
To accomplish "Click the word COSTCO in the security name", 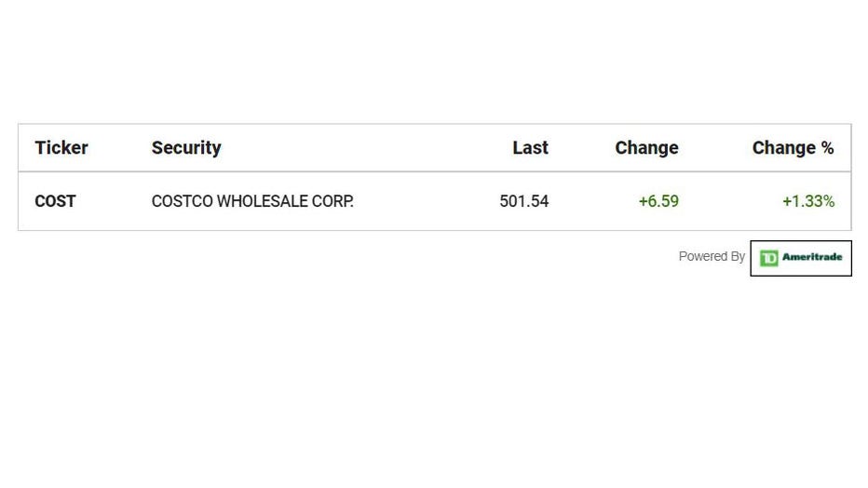I will pos(182,201).
